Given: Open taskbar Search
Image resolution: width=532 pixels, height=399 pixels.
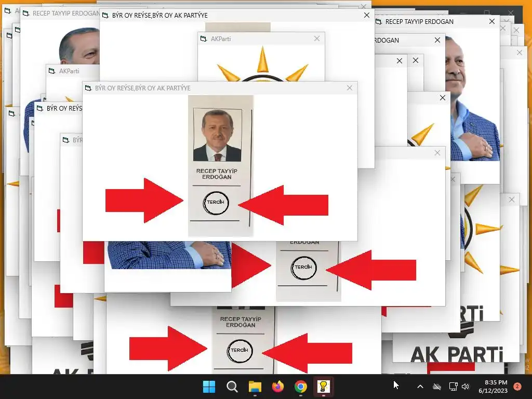Looking at the screenshot, I should [x=232, y=387].
